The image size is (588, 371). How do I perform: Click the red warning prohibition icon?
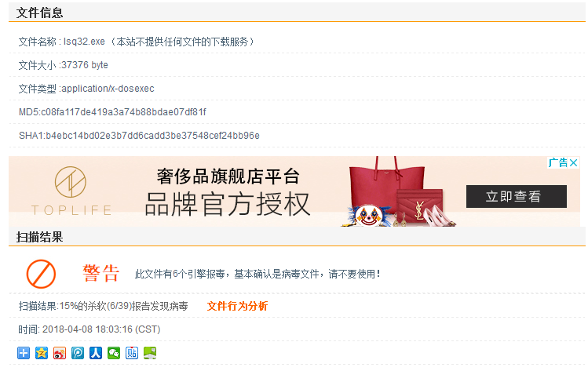tap(41, 274)
